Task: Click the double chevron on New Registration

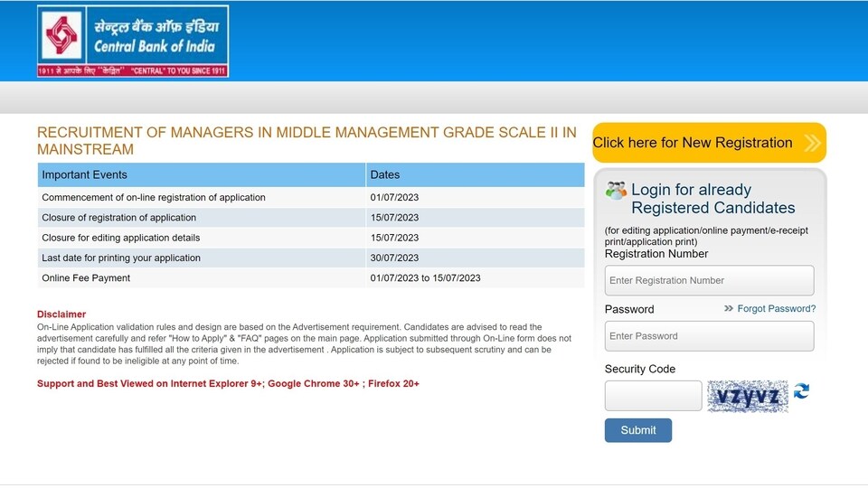Action: [812, 143]
